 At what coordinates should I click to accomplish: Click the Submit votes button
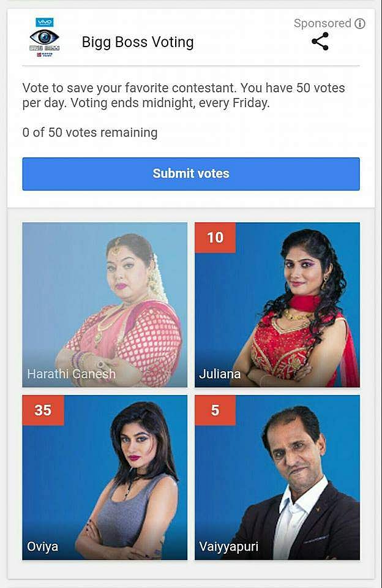(191, 173)
